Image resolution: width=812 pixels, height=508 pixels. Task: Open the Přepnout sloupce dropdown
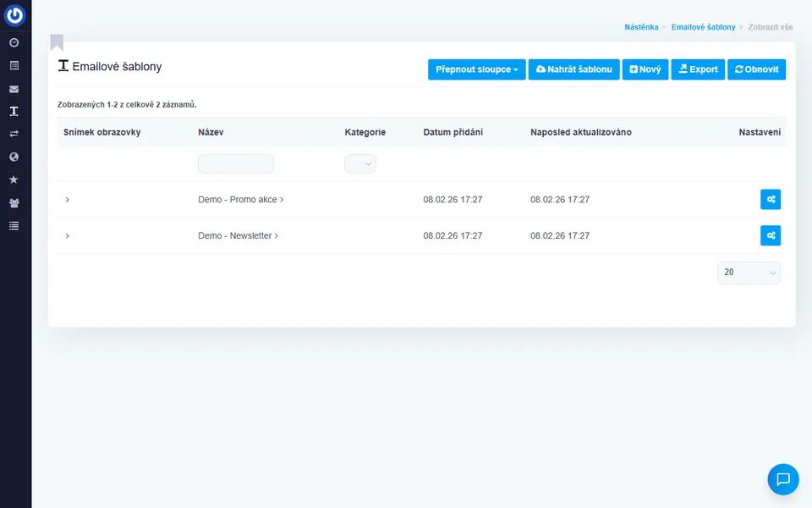coord(476,69)
